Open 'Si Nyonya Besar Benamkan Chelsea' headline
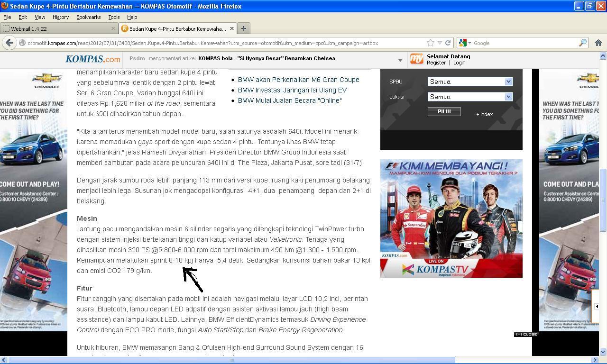This screenshot has width=607, height=364. (267, 58)
